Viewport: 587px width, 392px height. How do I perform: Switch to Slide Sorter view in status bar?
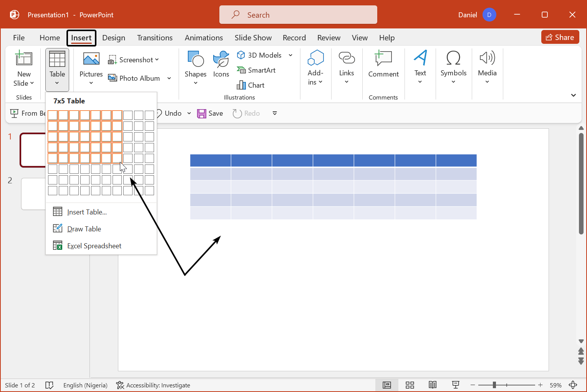click(x=410, y=385)
